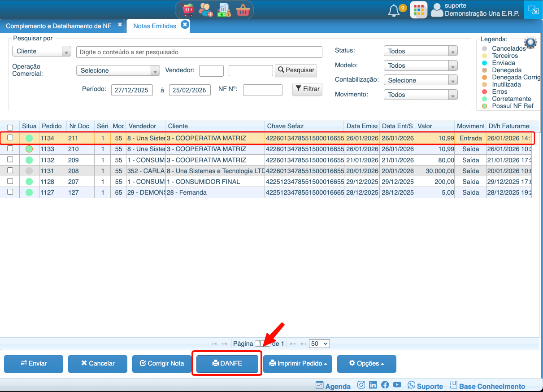Open the YouTube icon in footer
This screenshot has height=392, width=543.
point(397,385)
